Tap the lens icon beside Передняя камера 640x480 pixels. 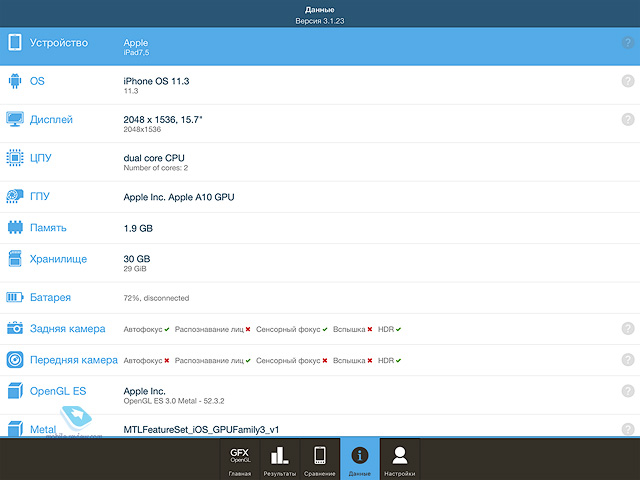click(15, 360)
